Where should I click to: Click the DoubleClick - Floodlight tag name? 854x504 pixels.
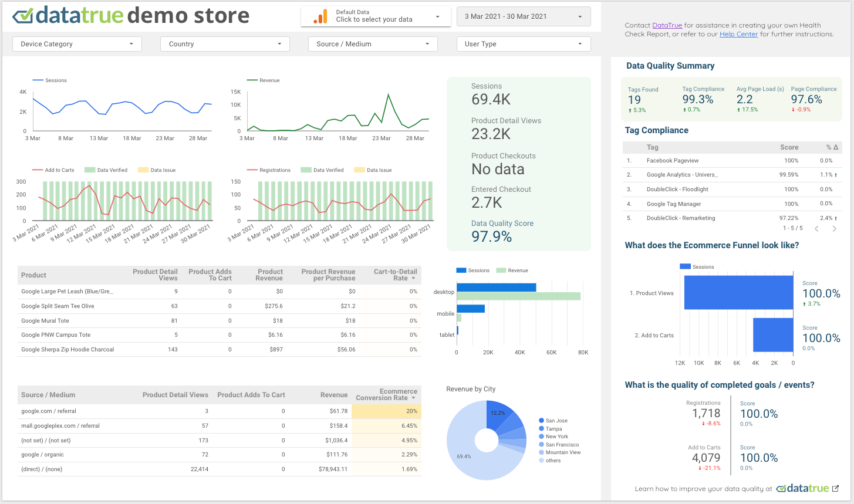point(677,190)
